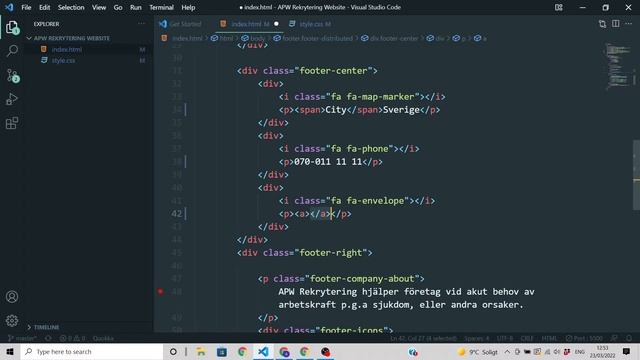Image resolution: width=640 pixels, height=360 pixels.
Task: Click the Visual Studio Code taskbar icon
Action: point(263,351)
